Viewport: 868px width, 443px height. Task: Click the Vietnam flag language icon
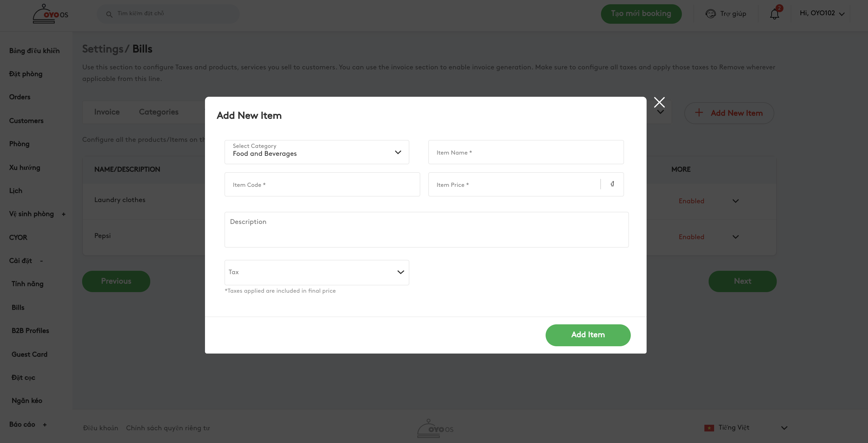709,428
